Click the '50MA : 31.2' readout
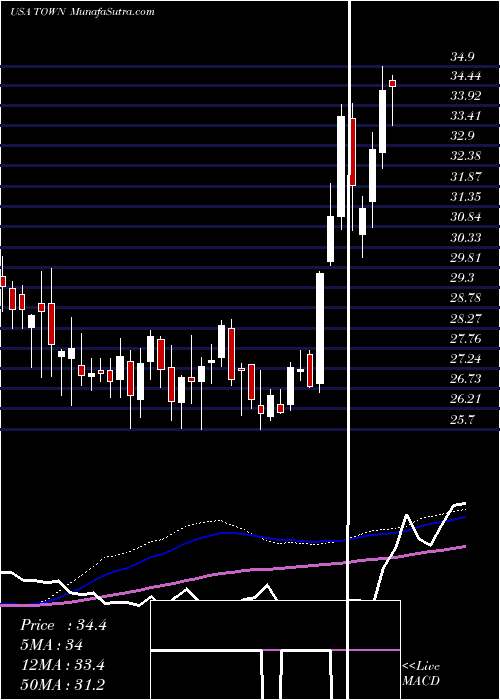 [x=62, y=685]
